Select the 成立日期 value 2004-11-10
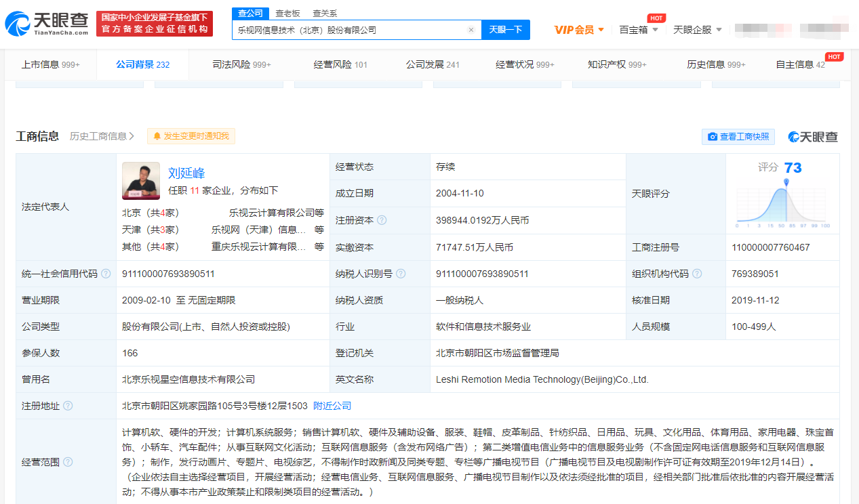 460,193
